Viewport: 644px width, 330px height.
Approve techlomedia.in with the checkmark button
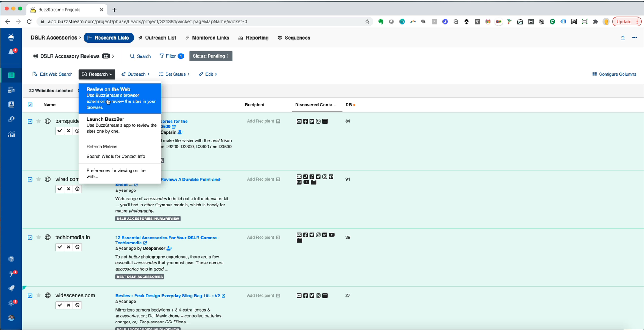60,247
